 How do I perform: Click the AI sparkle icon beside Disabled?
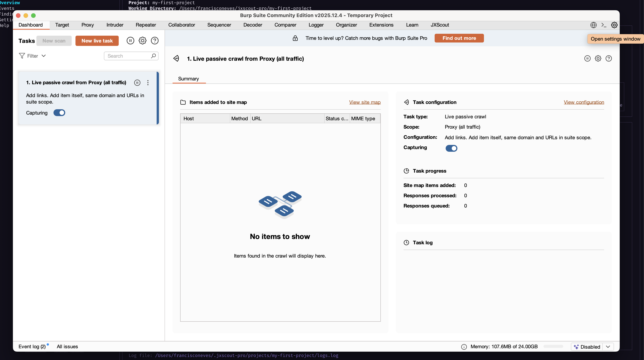(x=576, y=347)
